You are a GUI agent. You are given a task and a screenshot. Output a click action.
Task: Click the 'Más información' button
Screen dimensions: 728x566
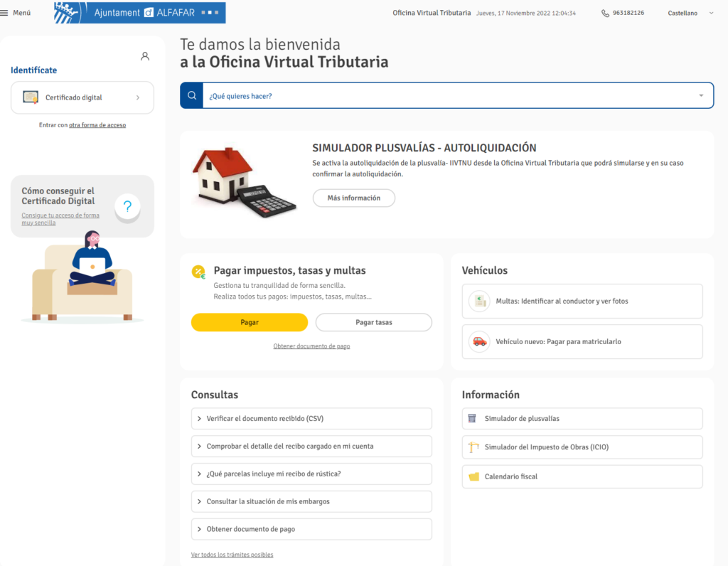pos(353,198)
